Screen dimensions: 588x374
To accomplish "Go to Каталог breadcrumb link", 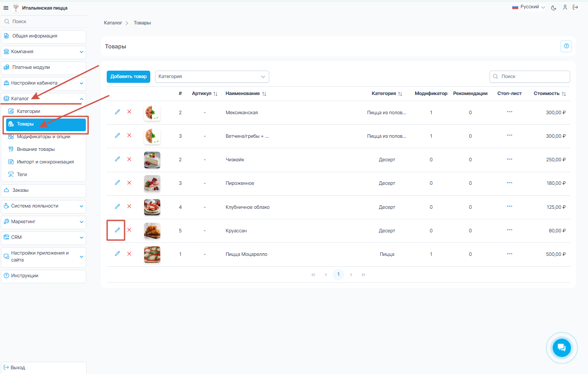I will tap(113, 23).
